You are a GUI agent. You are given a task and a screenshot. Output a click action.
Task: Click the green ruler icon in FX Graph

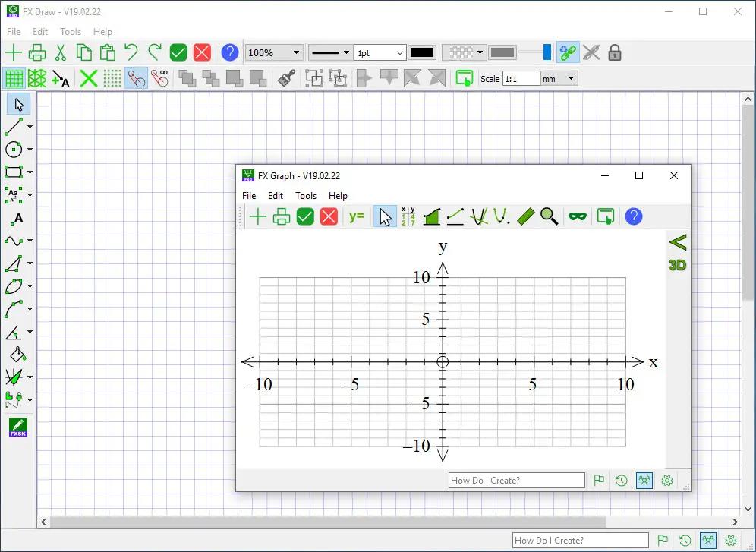[x=526, y=217]
